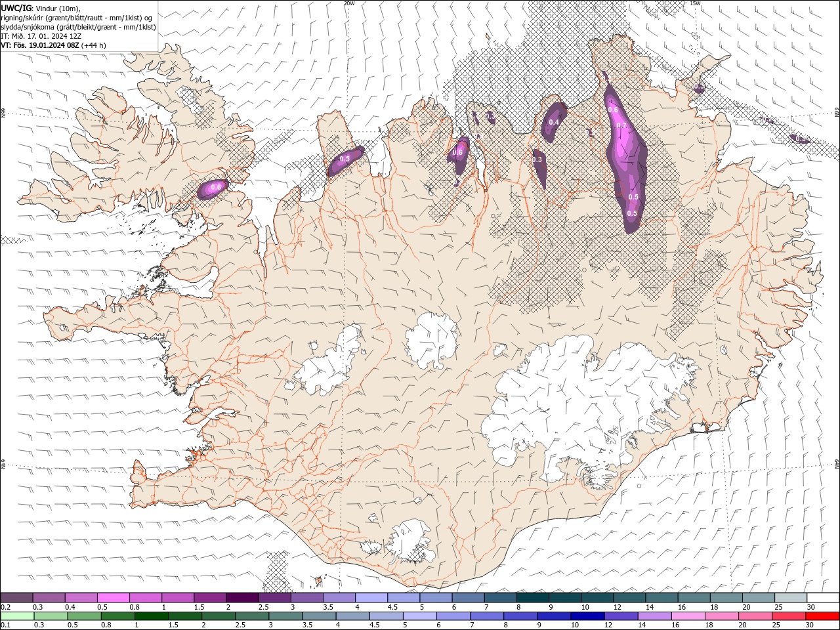Viewport: 840px width, 630px height.
Task: Select the 'Vindur (10m)' legend heading
Action: (57, 8)
